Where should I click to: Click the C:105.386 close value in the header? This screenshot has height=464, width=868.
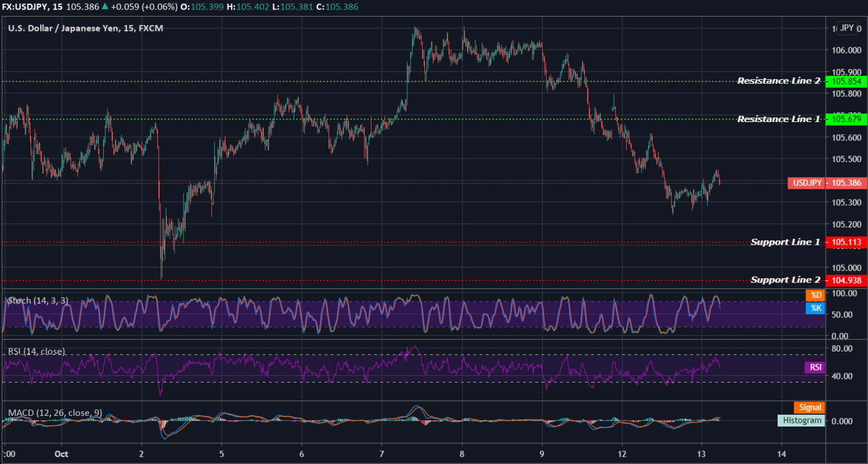pyautogui.click(x=338, y=7)
